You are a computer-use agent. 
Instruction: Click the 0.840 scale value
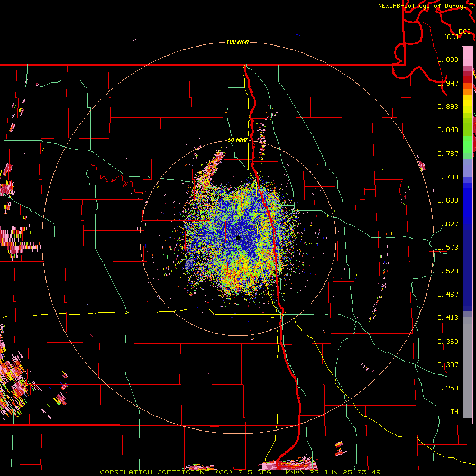coord(448,130)
